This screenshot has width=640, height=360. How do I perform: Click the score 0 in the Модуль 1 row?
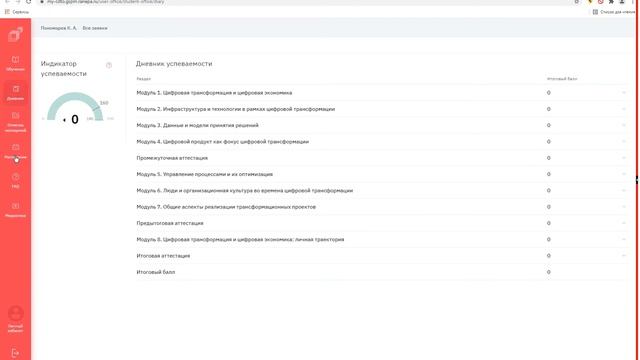pos(549,93)
